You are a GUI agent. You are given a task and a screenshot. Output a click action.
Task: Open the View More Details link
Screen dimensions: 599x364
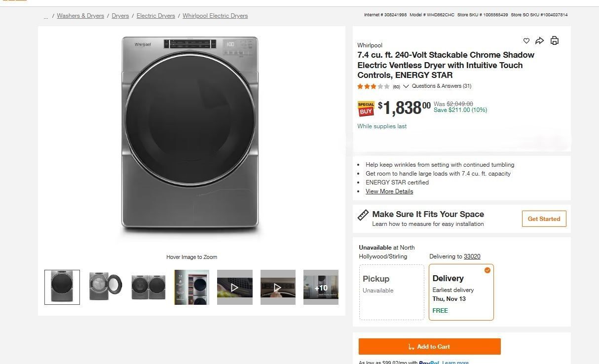click(x=389, y=191)
